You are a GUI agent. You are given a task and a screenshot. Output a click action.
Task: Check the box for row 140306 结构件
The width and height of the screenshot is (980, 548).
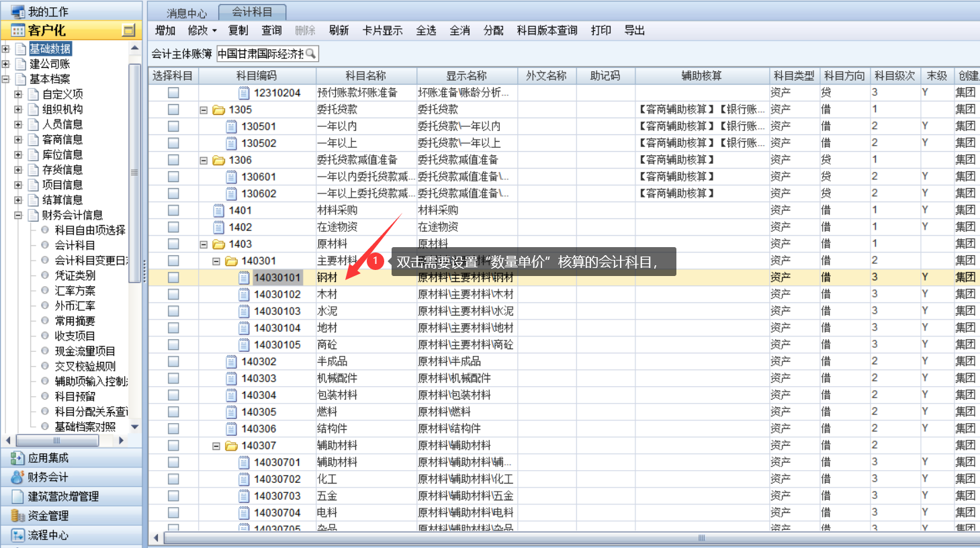point(173,428)
